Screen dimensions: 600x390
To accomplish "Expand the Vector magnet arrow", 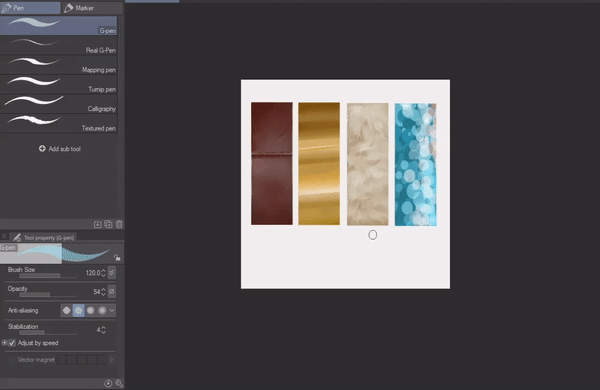I will pyautogui.click(x=111, y=359).
